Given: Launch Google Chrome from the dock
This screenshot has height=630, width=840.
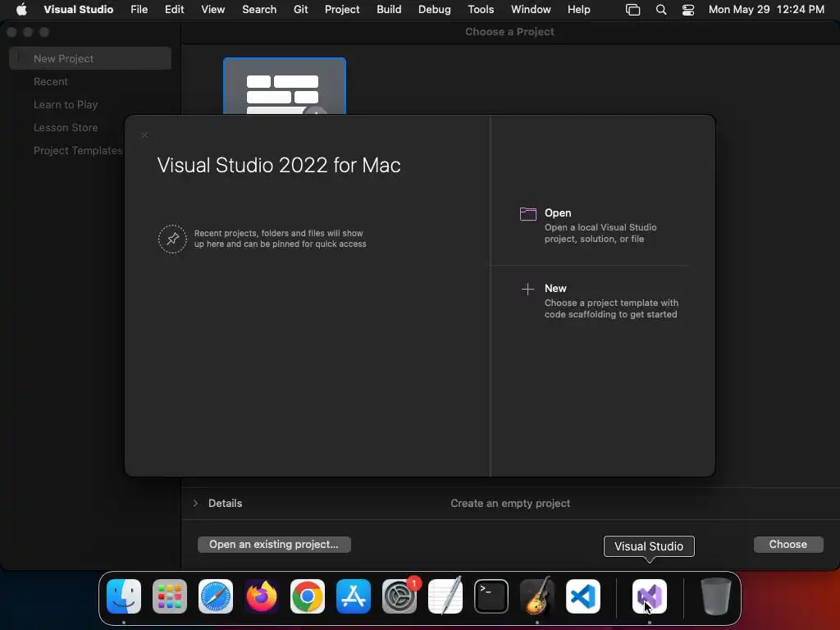Looking at the screenshot, I should [308, 596].
